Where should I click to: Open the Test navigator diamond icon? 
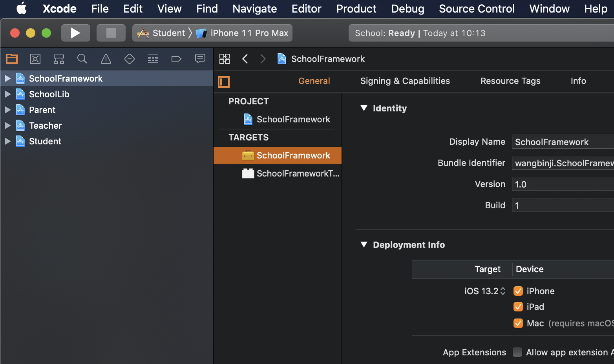[x=130, y=59]
